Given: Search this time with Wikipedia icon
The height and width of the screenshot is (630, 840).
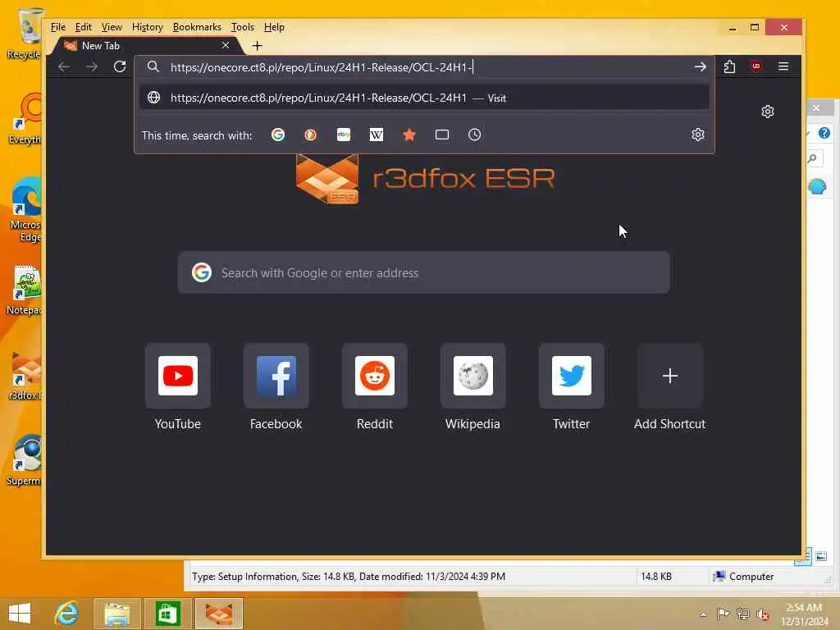Looking at the screenshot, I should (x=376, y=135).
